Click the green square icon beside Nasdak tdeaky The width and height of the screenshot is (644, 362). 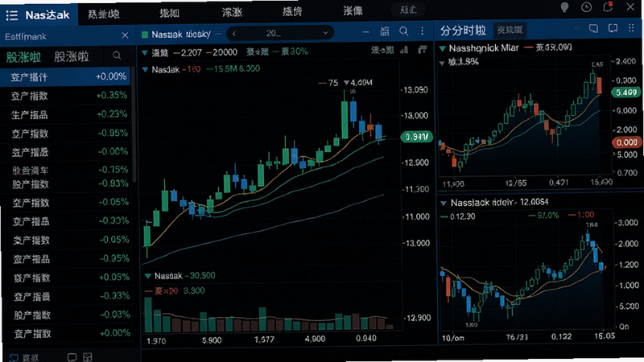coord(145,35)
